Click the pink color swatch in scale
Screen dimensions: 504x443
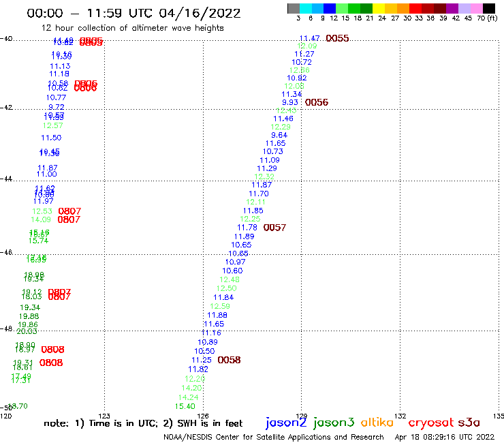(477, 8)
